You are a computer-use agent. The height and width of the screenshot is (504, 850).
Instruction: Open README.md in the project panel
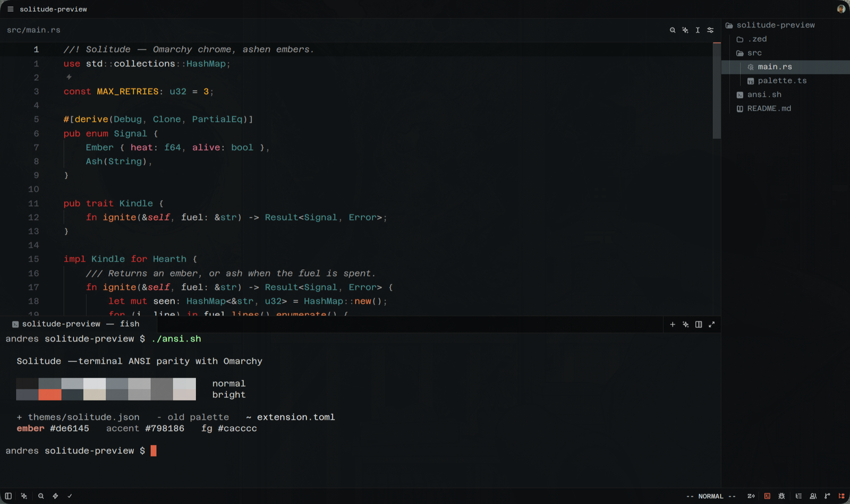[769, 108]
